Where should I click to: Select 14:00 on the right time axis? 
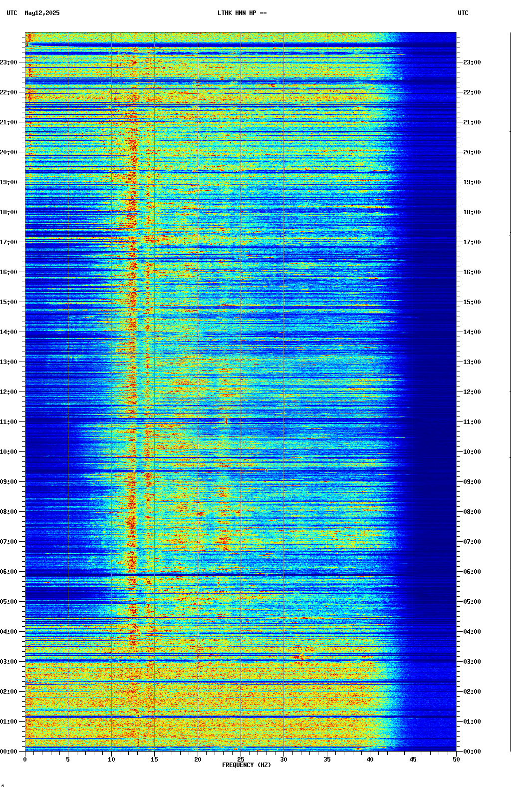(472, 332)
